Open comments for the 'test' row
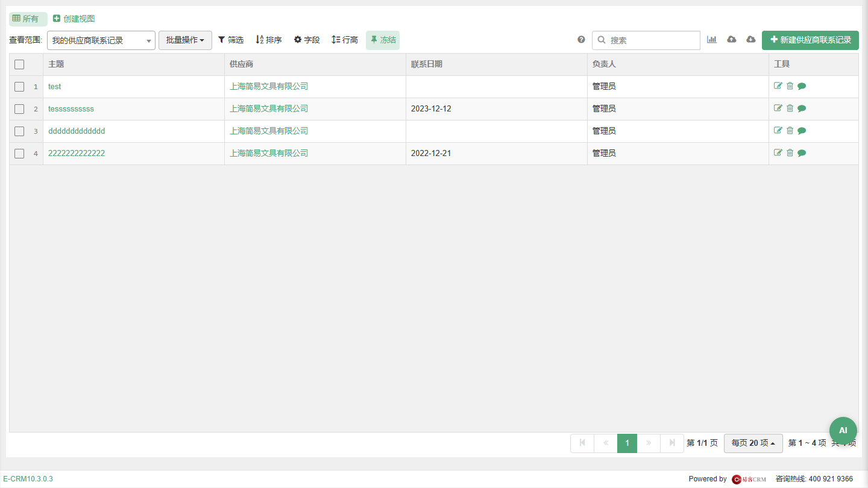868x488 pixels. pos(802,86)
